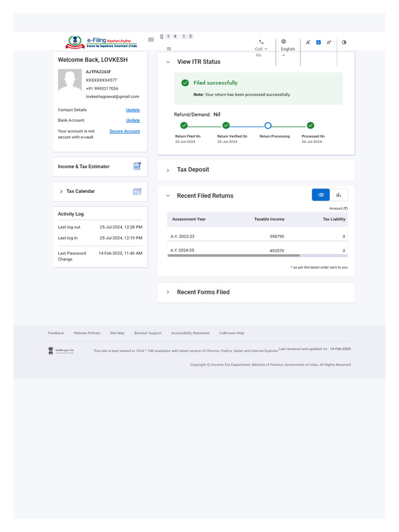Viewport: 399px width, 532px height.
Task: Select the default font size A icon
Action: click(x=318, y=43)
